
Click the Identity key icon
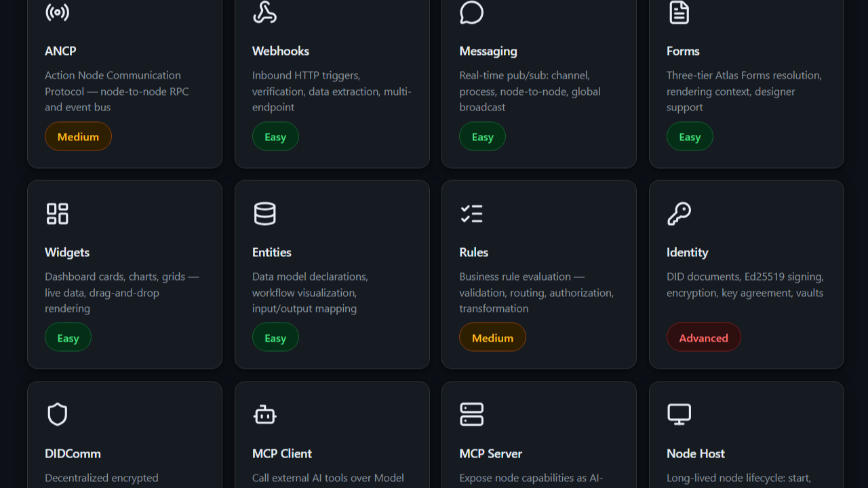point(679,213)
